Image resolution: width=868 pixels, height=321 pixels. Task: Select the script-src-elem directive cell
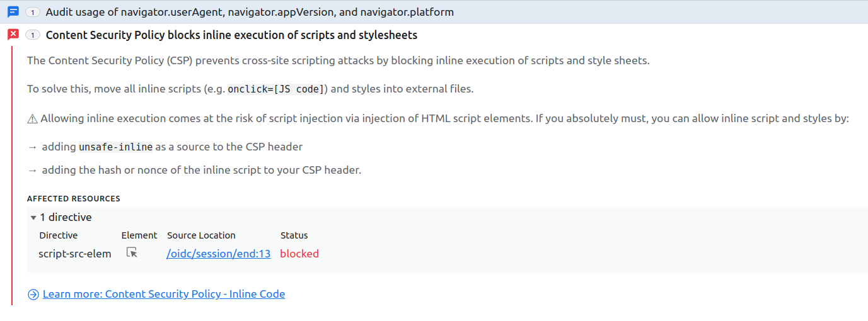pos(75,254)
